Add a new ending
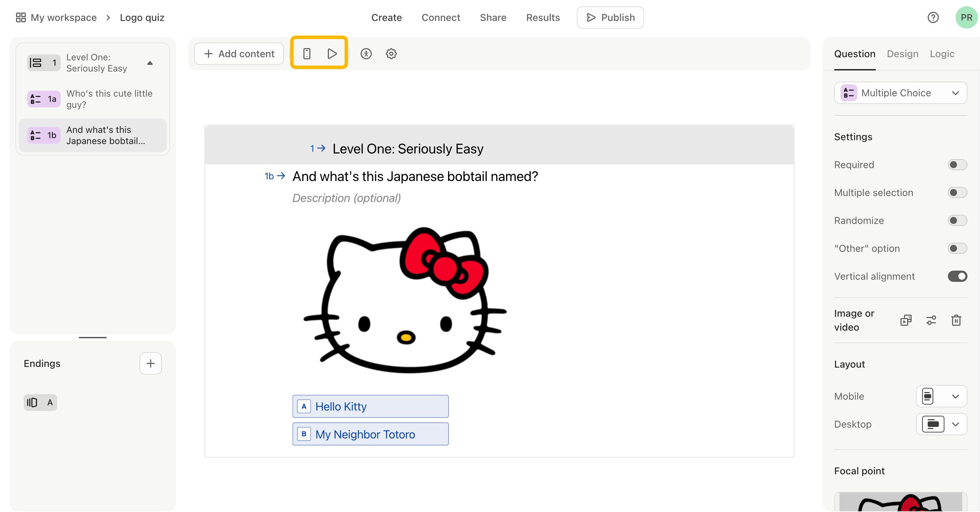 (151, 363)
